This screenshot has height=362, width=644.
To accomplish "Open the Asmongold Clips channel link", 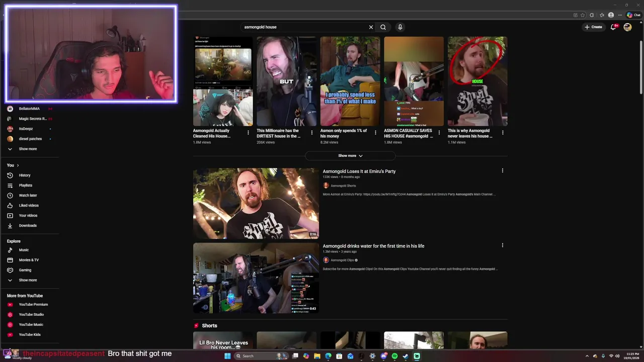I will (342, 260).
